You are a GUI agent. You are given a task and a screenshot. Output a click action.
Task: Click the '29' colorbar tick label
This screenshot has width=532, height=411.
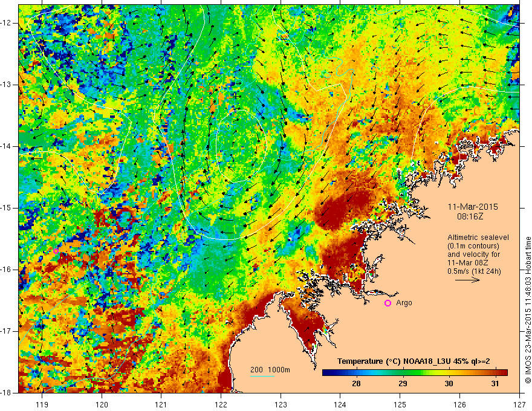(x=403, y=384)
